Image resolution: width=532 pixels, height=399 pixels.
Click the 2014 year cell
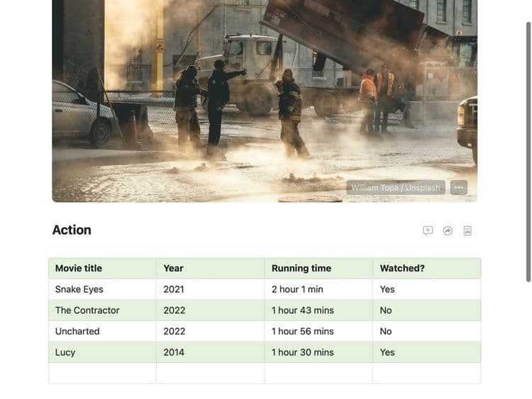(x=211, y=352)
